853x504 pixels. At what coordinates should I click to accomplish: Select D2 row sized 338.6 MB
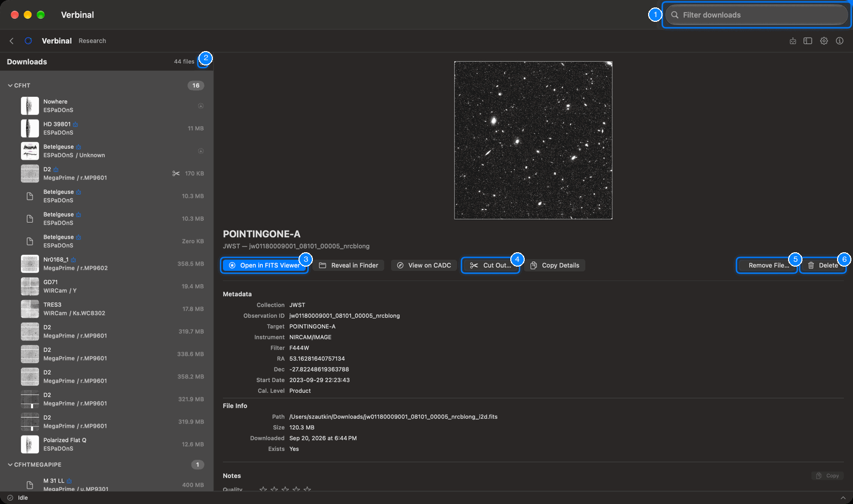106,354
